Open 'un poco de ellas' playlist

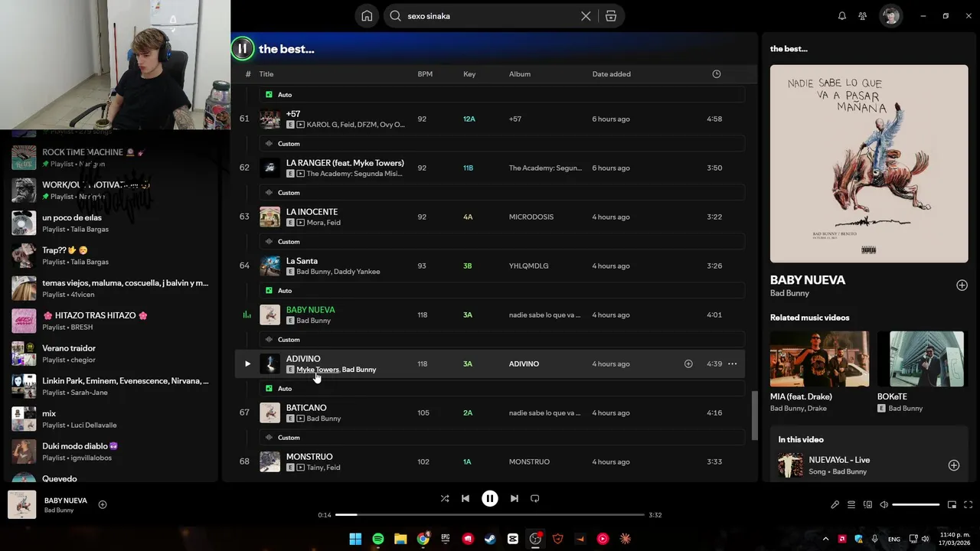pyautogui.click(x=111, y=223)
